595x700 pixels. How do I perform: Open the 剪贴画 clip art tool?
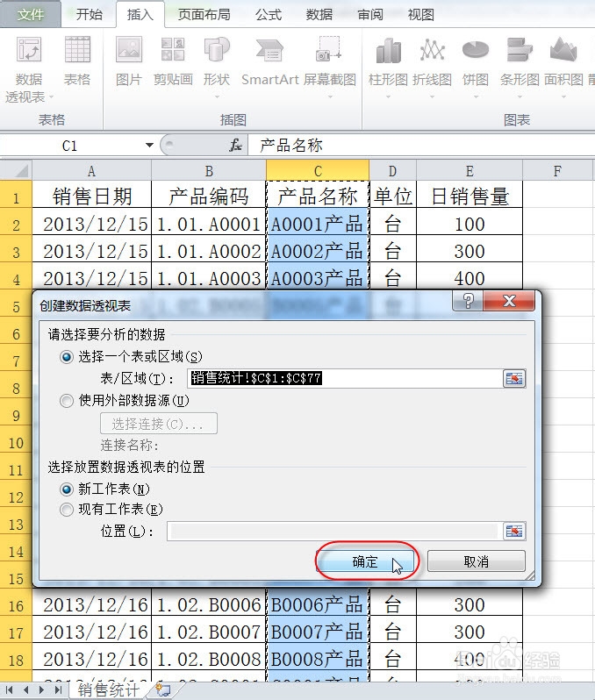click(173, 61)
